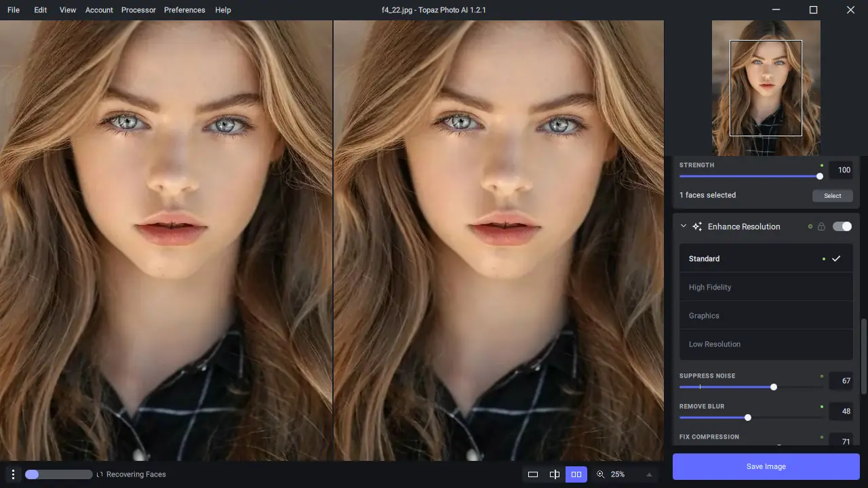Click the Enhance Resolution sparkle icon
The image size is (868, 488).
coord(697,226)
